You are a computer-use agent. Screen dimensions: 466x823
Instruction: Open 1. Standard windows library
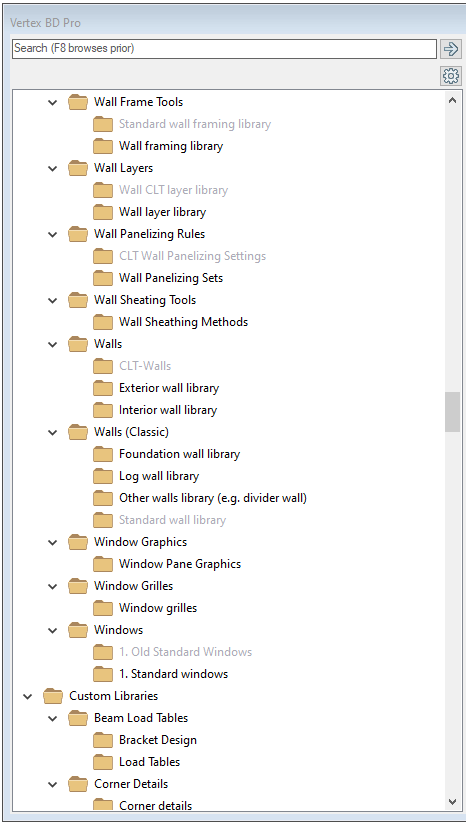point(173,674)
